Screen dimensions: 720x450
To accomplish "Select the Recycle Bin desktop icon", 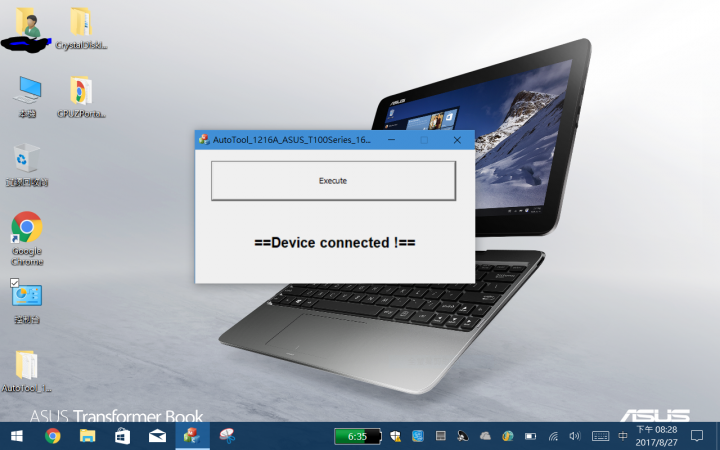I will pyautogui.click(x=27, y=165).
